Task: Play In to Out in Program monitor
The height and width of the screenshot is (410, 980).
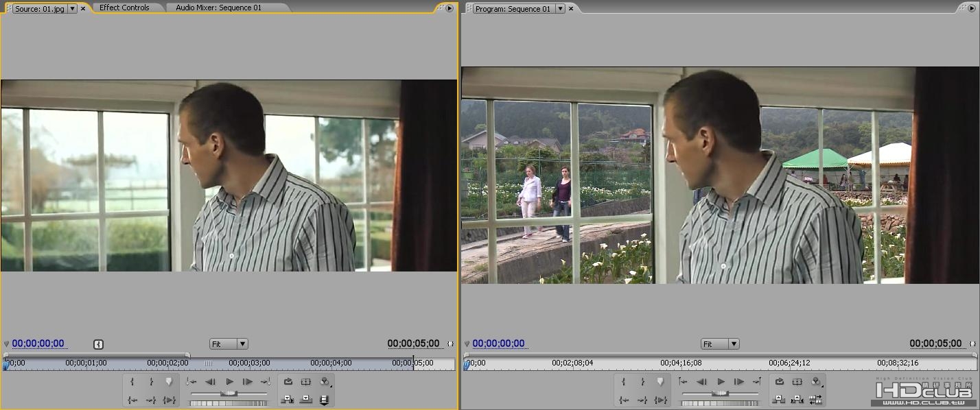Action: pyautogui.click(x=661, y=400)
